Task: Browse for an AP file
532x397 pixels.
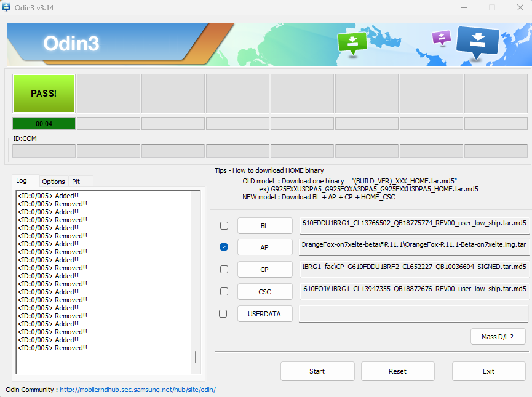Action: coord(264,247)
